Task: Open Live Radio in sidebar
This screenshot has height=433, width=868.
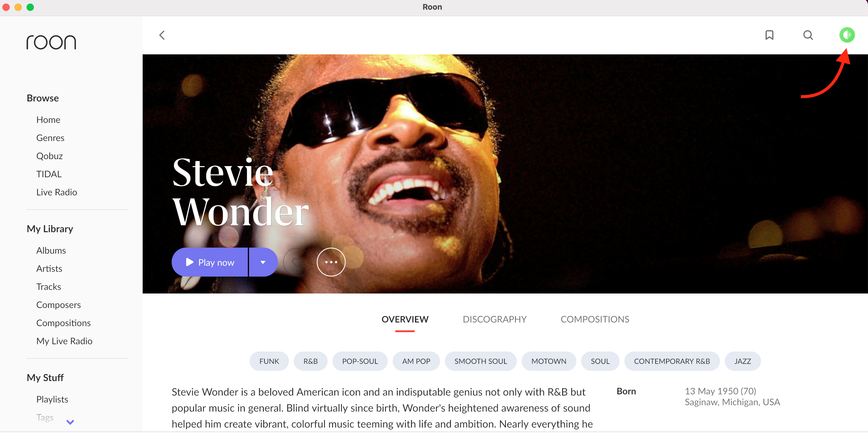Action: 57,192
